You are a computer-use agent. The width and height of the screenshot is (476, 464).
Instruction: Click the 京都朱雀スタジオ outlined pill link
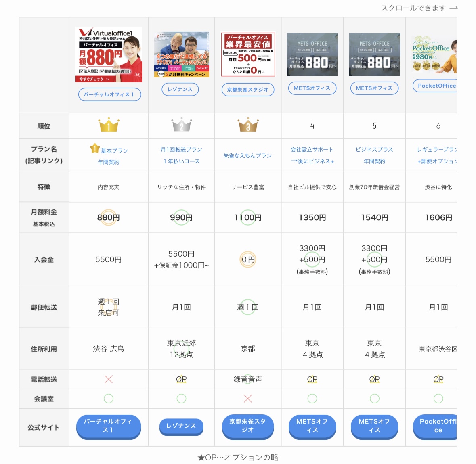[248, 90]
